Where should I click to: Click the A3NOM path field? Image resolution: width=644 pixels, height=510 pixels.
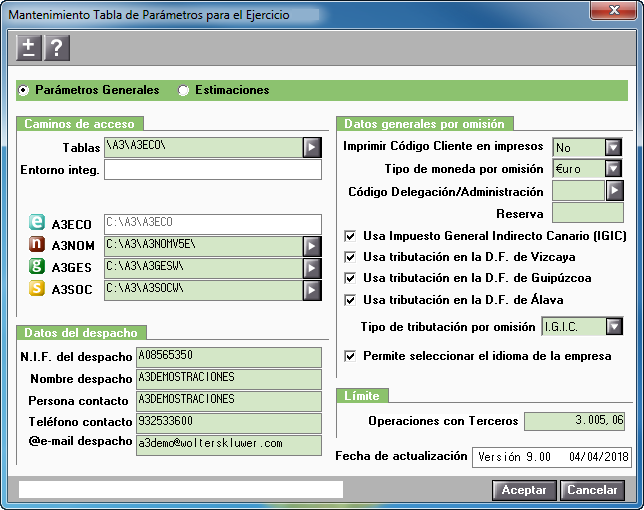tap(203, 246)
